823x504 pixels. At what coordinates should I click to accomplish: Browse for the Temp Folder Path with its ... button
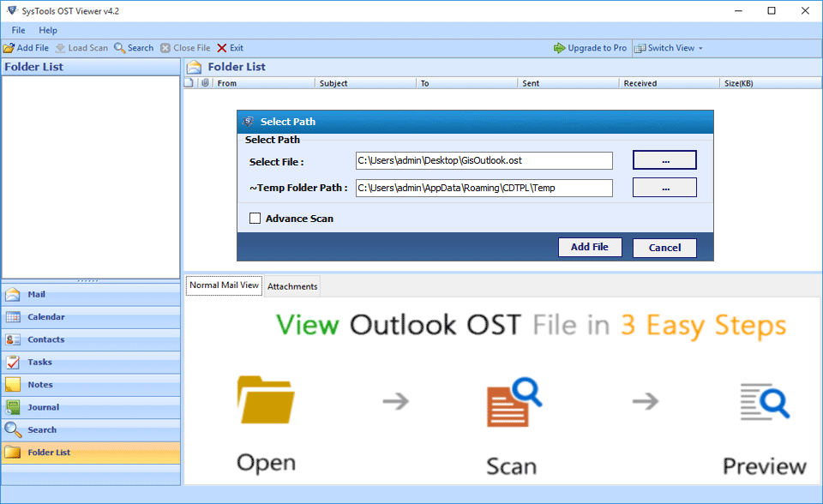664,188
